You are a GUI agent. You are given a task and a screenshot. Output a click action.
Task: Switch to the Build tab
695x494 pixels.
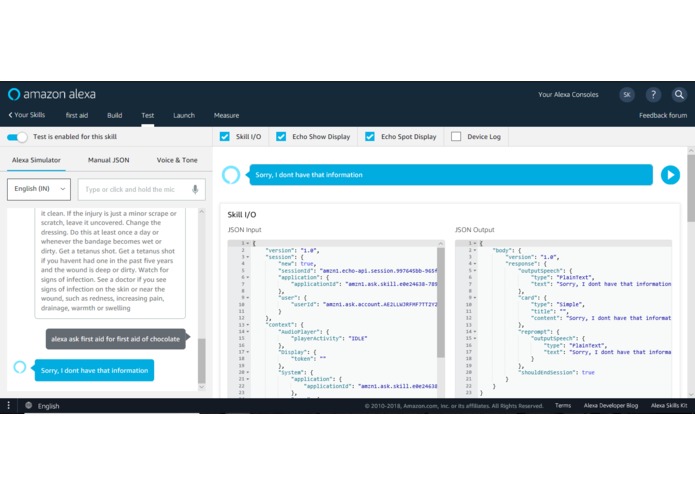(114, 115)
